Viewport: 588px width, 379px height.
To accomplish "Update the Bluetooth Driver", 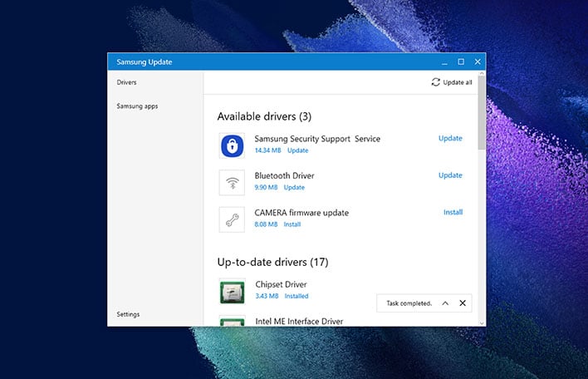I will pos(450,175).
